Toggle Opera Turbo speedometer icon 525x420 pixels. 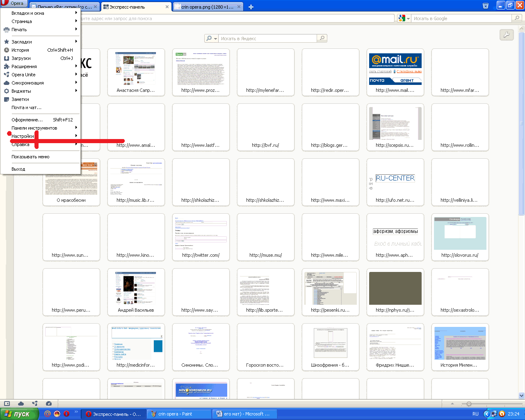click(x=49, y=404)
